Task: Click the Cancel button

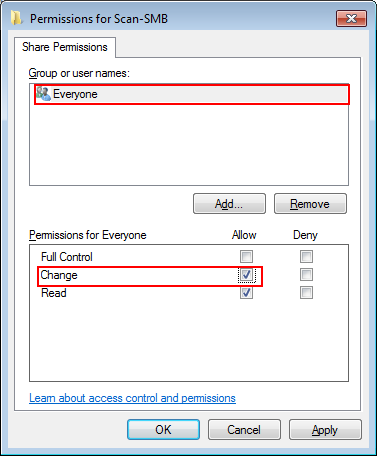Action: tap(244, 430)
